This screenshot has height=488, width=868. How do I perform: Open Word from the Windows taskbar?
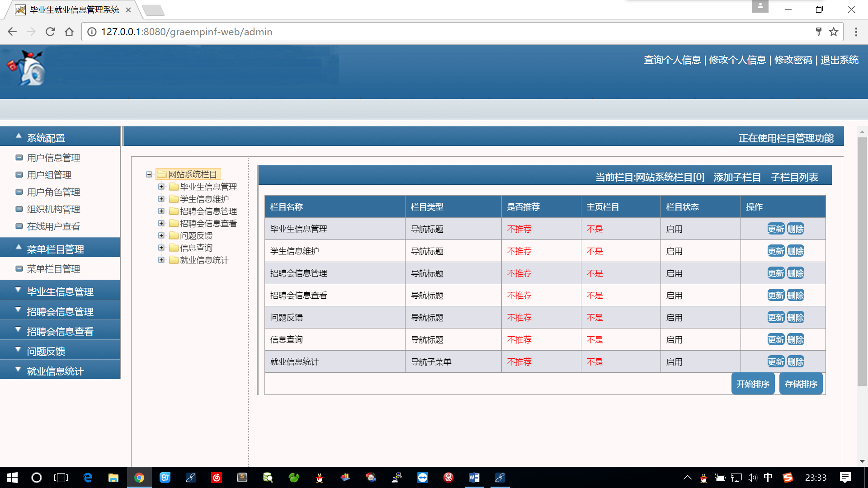(474, 478)
